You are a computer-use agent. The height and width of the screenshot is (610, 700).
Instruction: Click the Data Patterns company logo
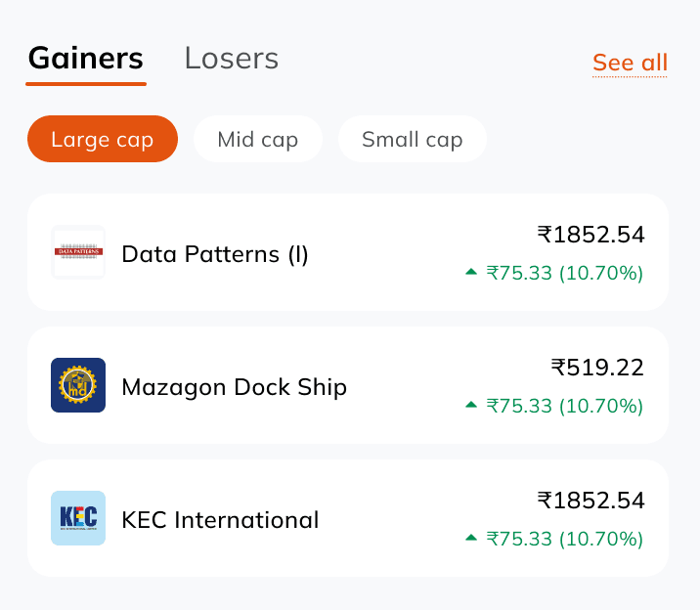(x=78, y=253)
